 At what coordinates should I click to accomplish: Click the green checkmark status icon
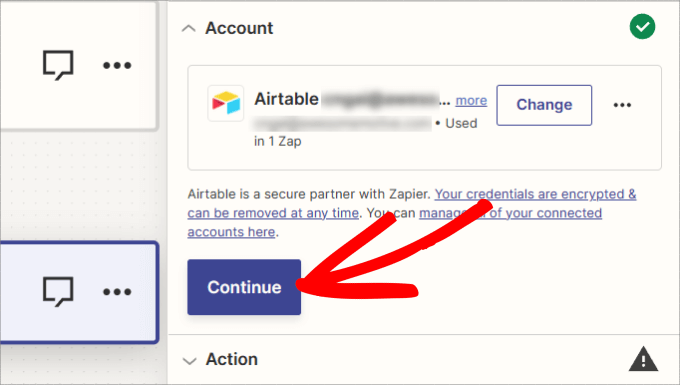coord(642,27)
